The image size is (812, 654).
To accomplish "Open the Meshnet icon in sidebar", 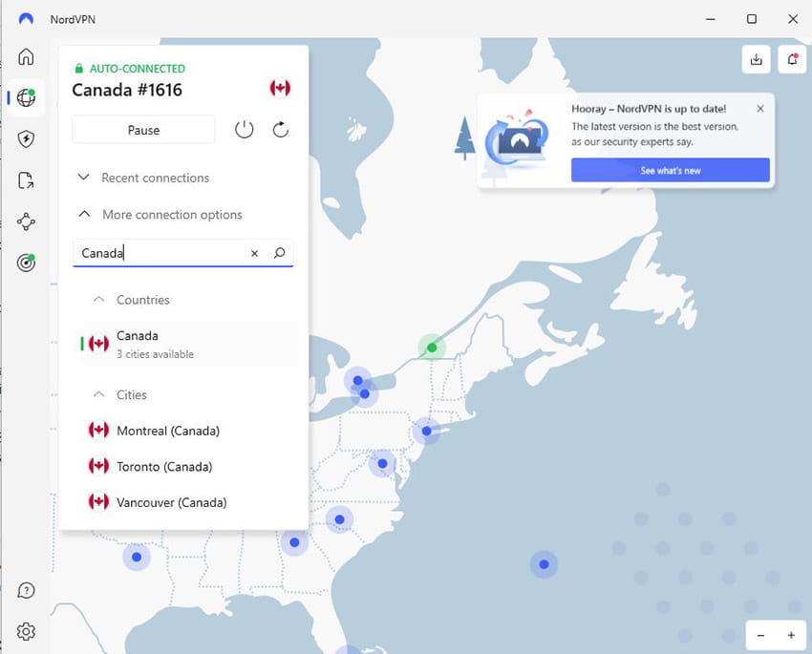I will point(26,222).
